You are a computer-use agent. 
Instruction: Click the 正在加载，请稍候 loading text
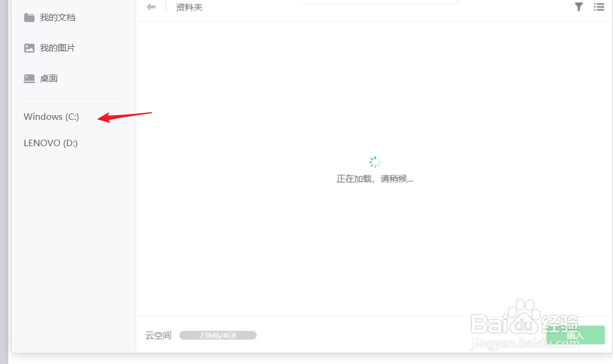(x=374, y=178)
